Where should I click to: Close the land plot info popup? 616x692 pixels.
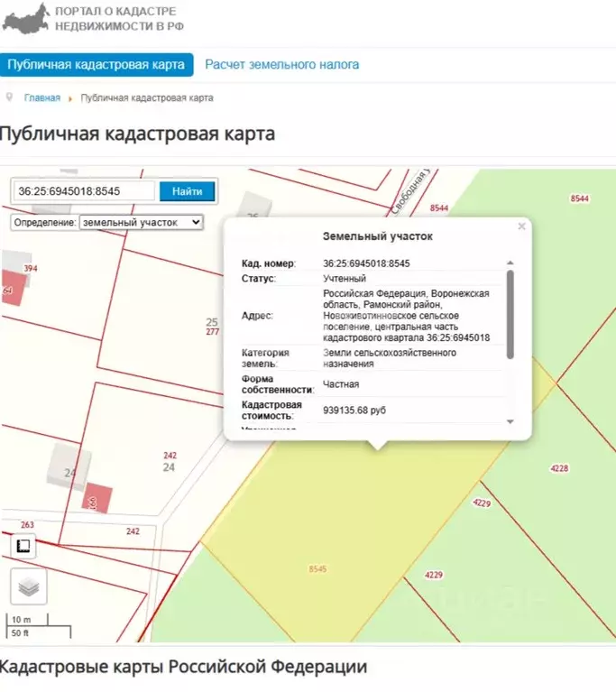521,226
